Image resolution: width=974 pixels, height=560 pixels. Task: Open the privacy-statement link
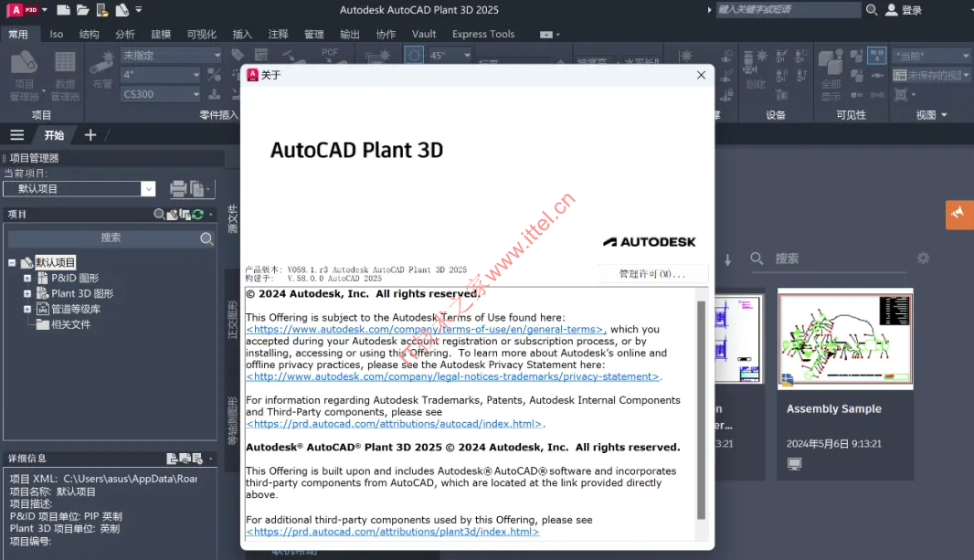[x=453, y=377]
